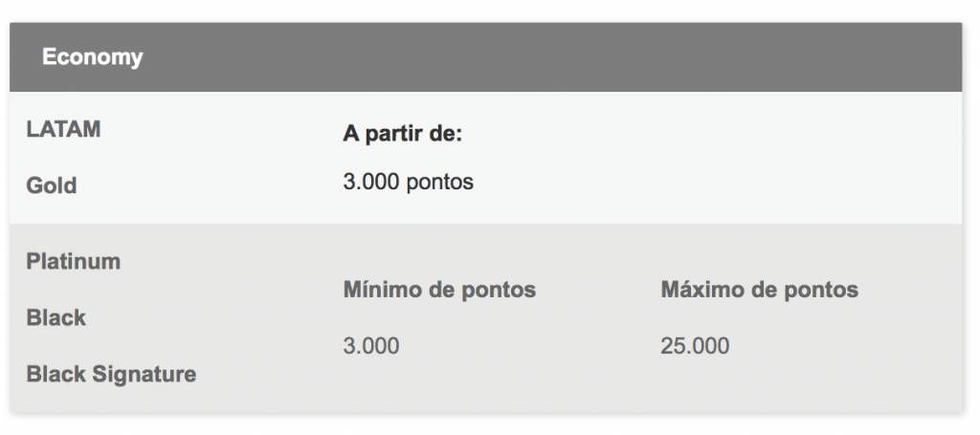Select the 25.000 maximum points value

click(695, 346)
